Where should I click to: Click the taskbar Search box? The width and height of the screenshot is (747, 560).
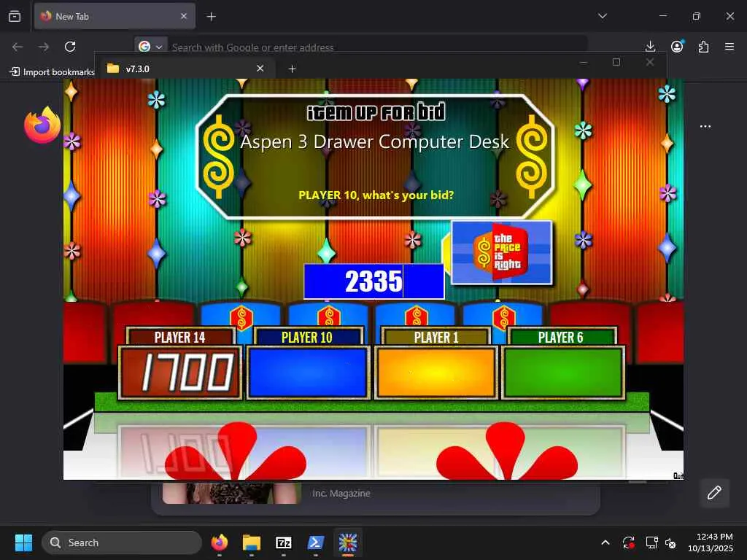click(122, 542)
